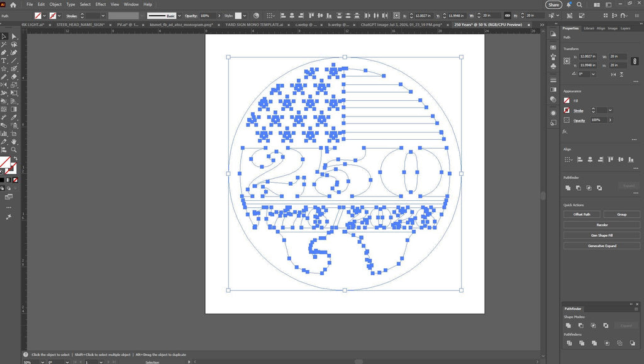Open the search magnifier in title bar
Screen dimensions: 644x364
click(579, 4)
